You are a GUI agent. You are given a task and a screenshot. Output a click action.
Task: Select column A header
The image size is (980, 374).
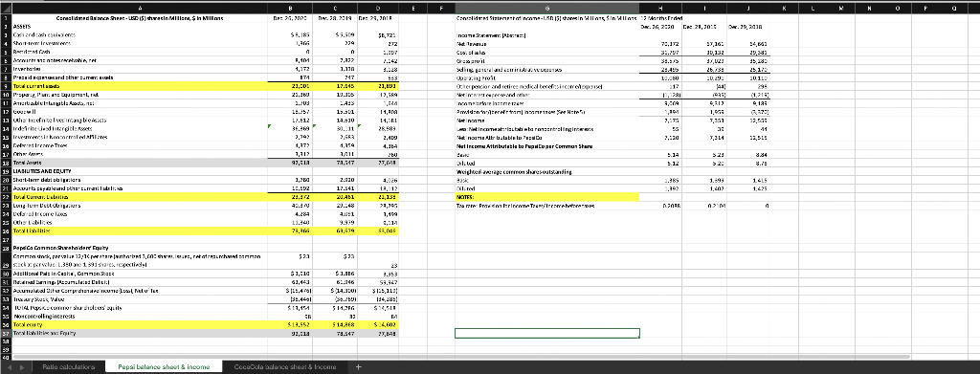pos(140,7)
